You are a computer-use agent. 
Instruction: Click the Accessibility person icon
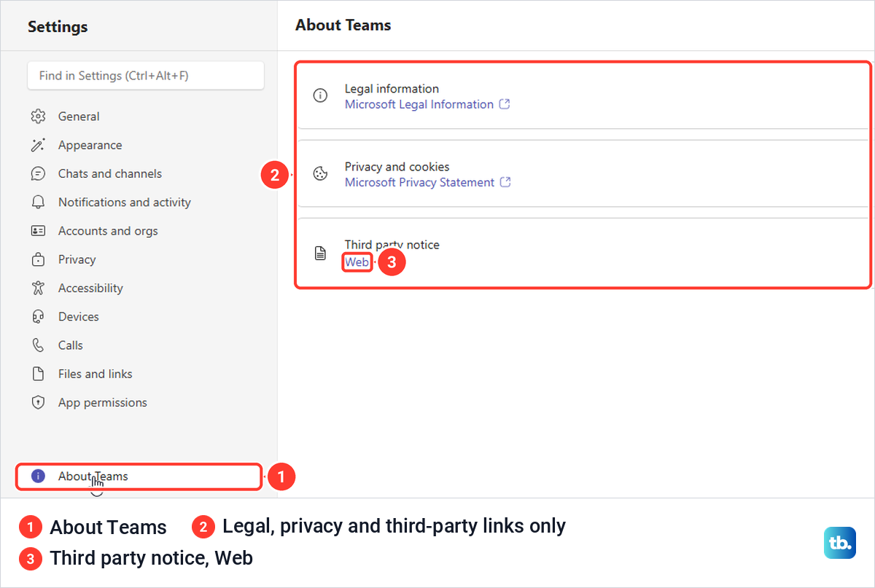point(39,288)
